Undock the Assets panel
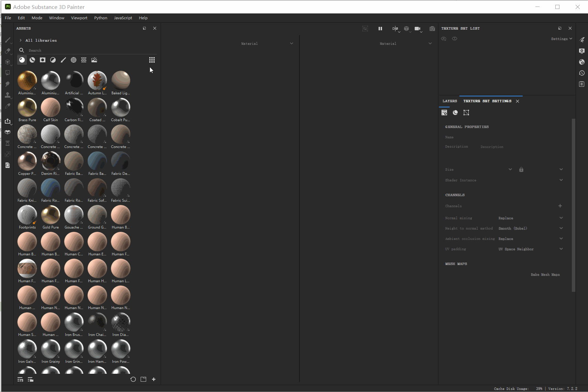This screenshot has height=392, width=588. click(x=144, y=28)
